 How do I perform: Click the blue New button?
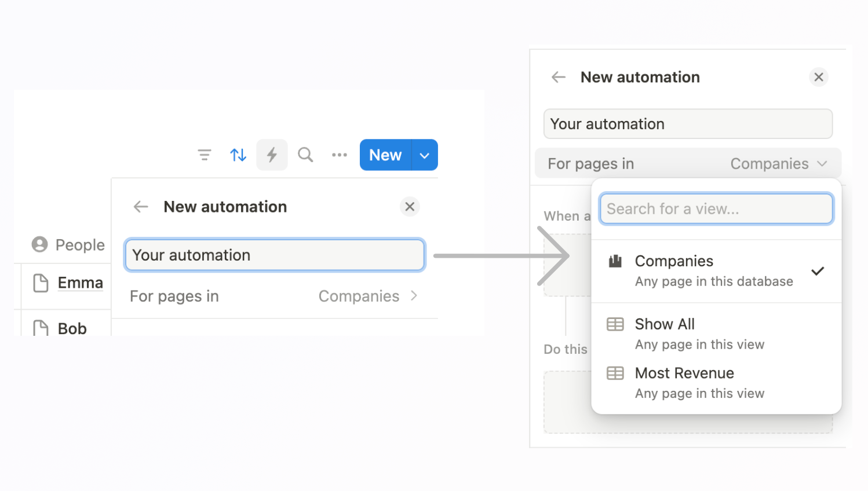pos(385,155)
